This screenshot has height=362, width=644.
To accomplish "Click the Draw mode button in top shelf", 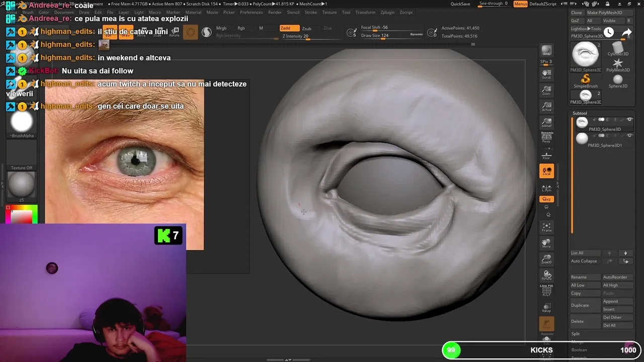I will pyautogui.click(x=126, y=32).
